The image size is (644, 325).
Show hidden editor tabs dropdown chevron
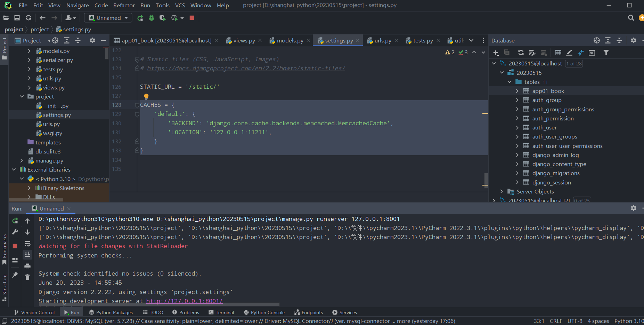click(x=471, y=40)
